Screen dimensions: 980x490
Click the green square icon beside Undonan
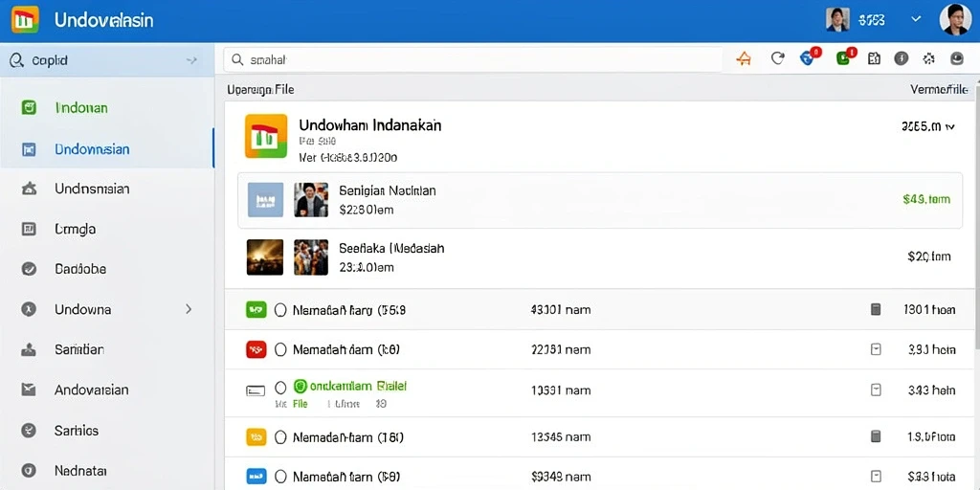29,108
